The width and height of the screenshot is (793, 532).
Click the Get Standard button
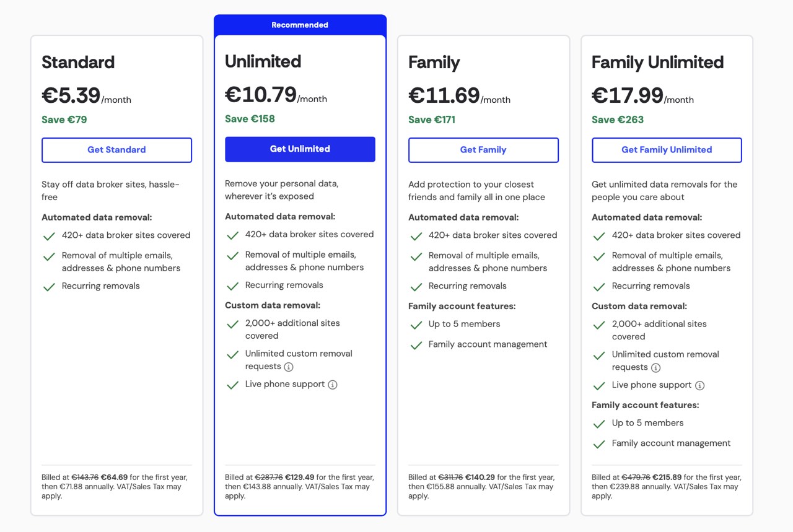(116, 150)
